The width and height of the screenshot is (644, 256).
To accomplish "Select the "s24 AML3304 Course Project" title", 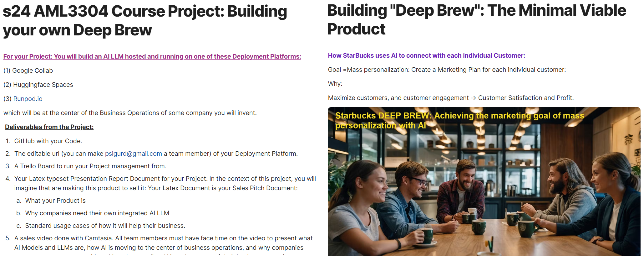I will (145, 21).
